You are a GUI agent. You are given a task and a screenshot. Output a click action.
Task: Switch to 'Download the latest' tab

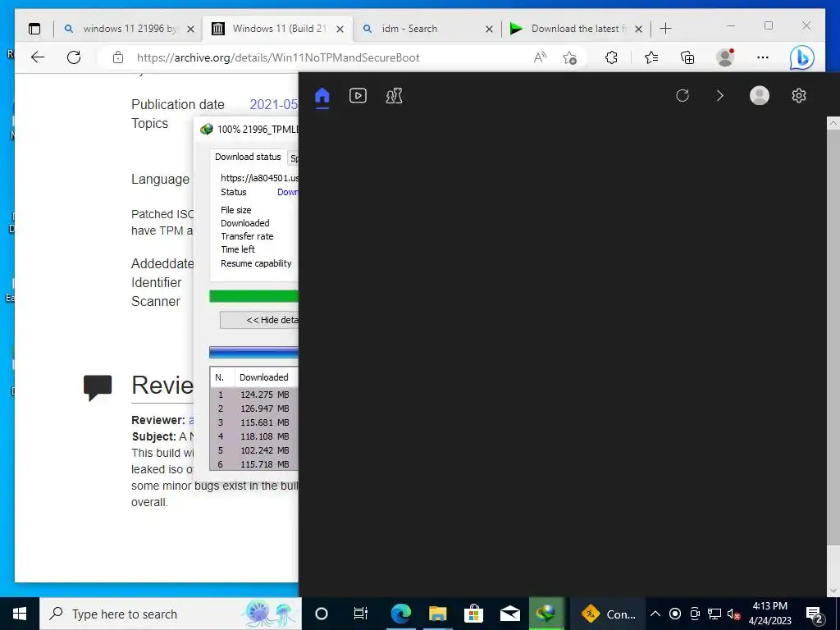tap(576, 29)
